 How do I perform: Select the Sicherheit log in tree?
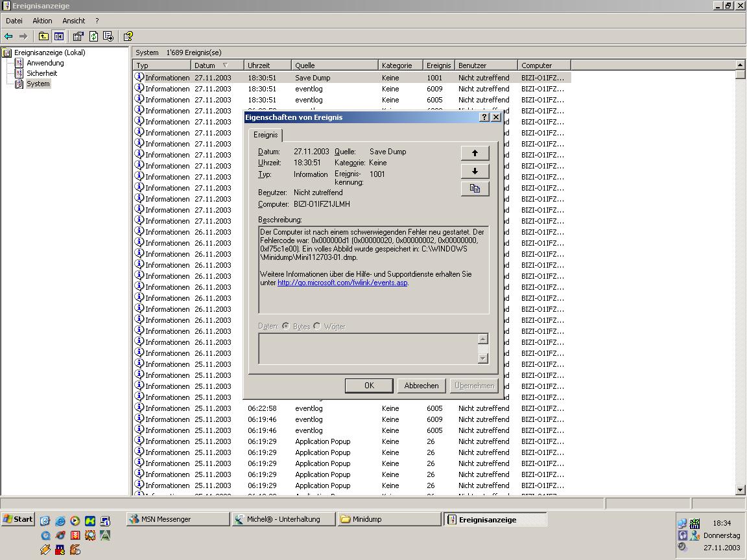tap(41, 73)
